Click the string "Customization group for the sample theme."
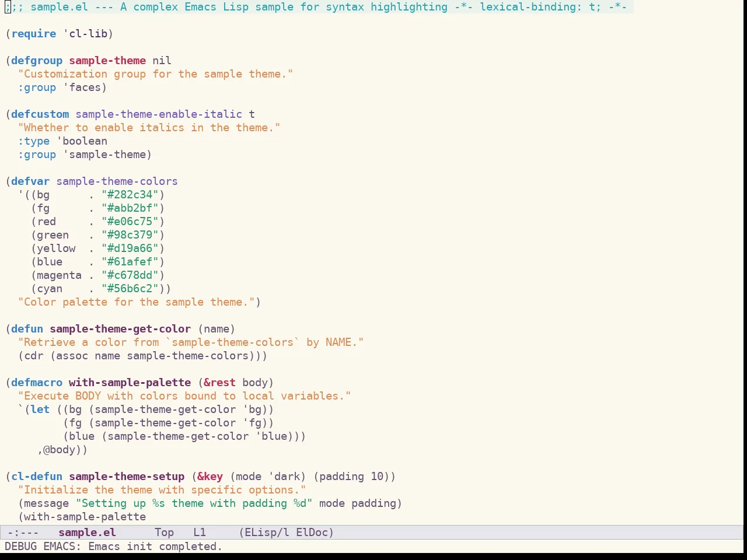 pyautogui.click(x=155, y=74)
